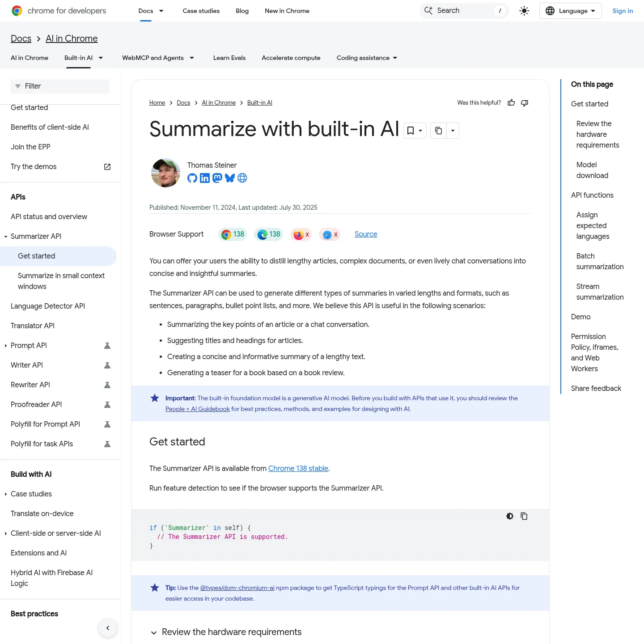
Task: Give thumbs down for page feedback
Action: 525,103
